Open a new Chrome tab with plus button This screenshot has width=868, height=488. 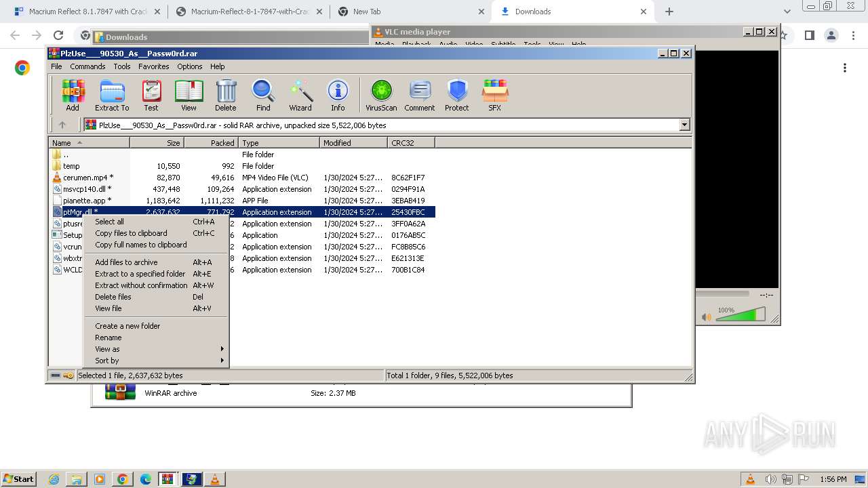tap(669, 12)
